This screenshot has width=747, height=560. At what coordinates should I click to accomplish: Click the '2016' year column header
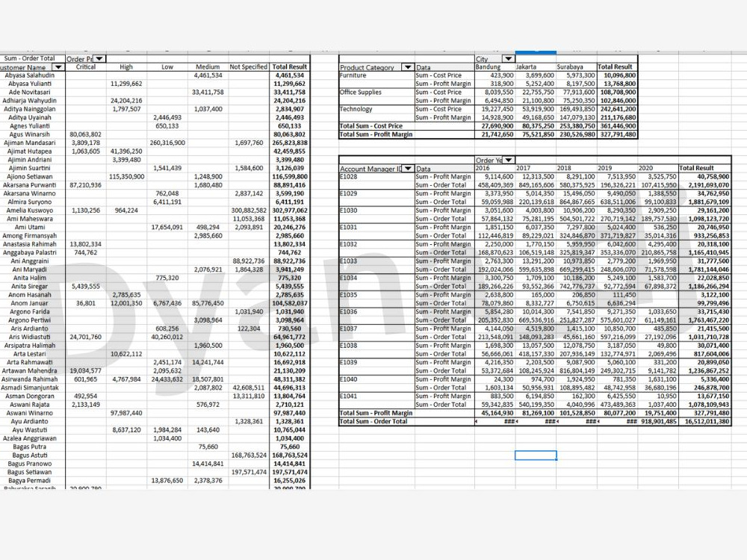click(x=495, y=169)
